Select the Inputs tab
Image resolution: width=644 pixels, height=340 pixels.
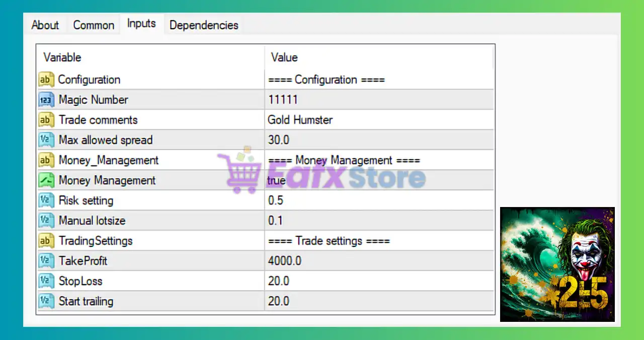click(x=141, y=24)
